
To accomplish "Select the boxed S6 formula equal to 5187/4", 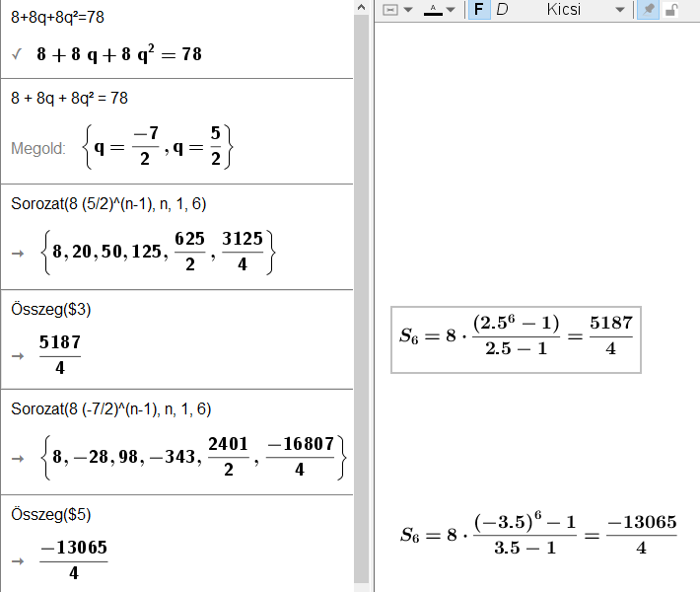I will (x=516, y=335).
